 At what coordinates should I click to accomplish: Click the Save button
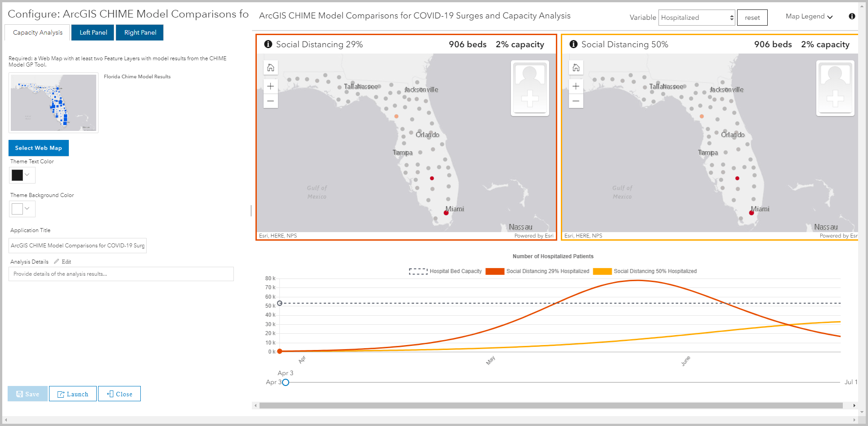[27, 394]
